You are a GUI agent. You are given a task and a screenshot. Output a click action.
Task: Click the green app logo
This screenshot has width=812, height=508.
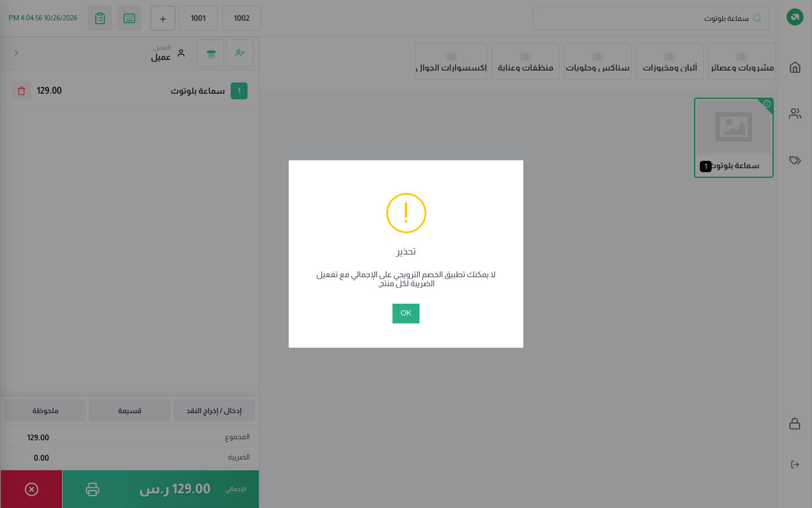(795, 17)
